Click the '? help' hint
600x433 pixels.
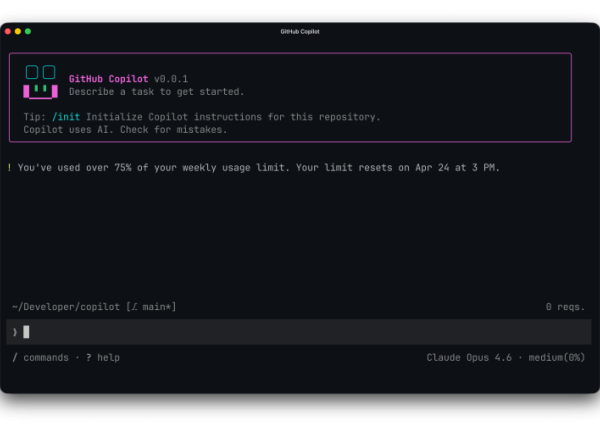pos(103,358)
